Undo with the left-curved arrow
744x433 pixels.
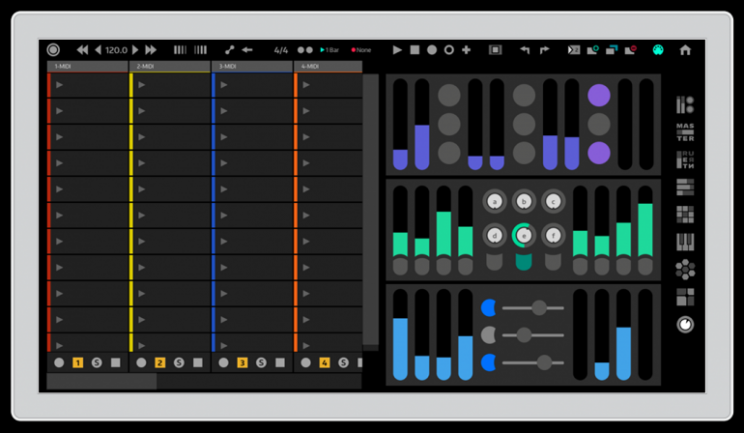525,50
